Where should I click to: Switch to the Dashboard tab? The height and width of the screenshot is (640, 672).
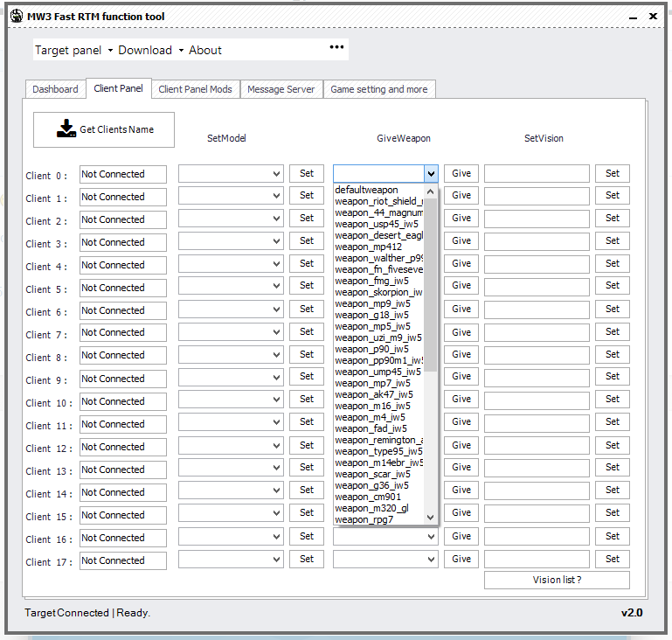(x=55, y=89)
